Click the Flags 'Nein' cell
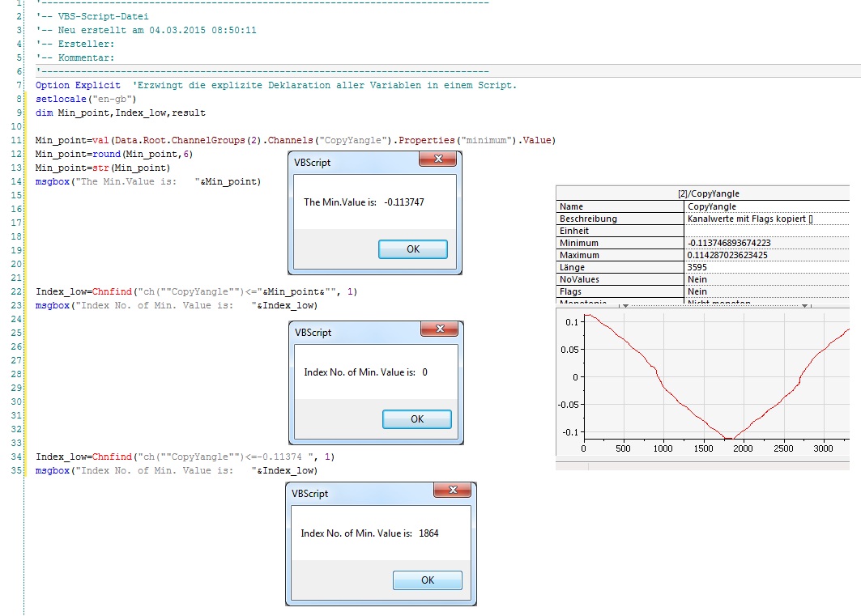This screenshot has height=616, width=861. (767, 291)
